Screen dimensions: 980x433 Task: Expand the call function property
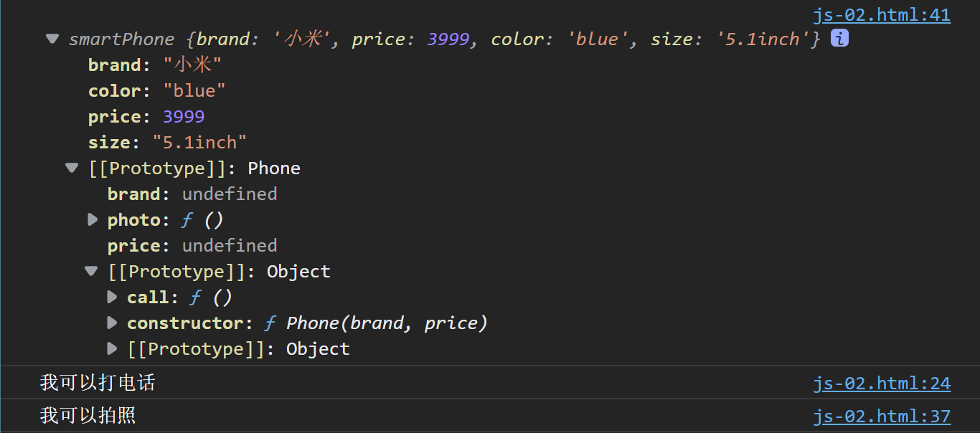pyautogui.click(x=112, y=297)
